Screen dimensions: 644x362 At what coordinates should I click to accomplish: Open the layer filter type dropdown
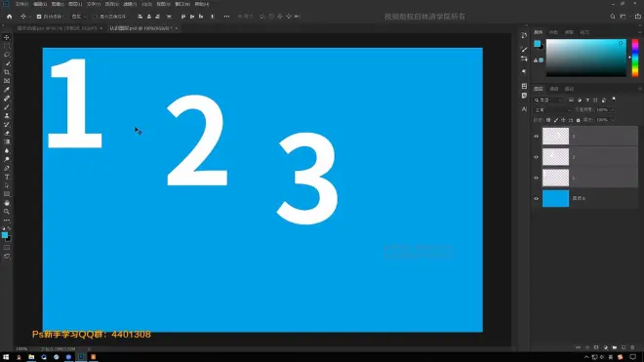[x=548, y=100]
